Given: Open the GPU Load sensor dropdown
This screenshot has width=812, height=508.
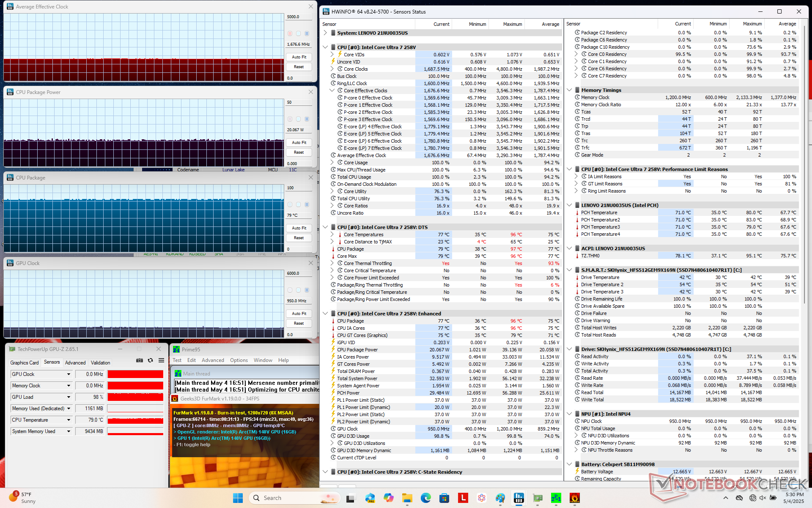Looking at the screenshot, I should (x=69, y=397).
